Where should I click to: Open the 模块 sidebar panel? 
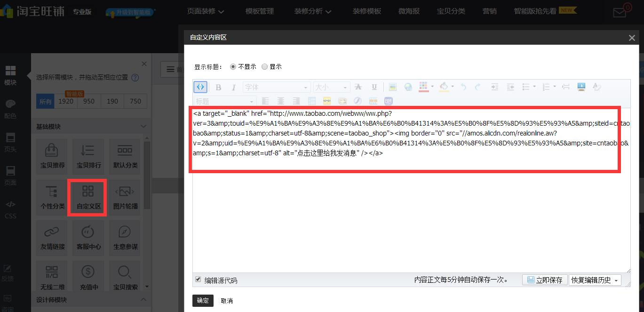point(10,76)
